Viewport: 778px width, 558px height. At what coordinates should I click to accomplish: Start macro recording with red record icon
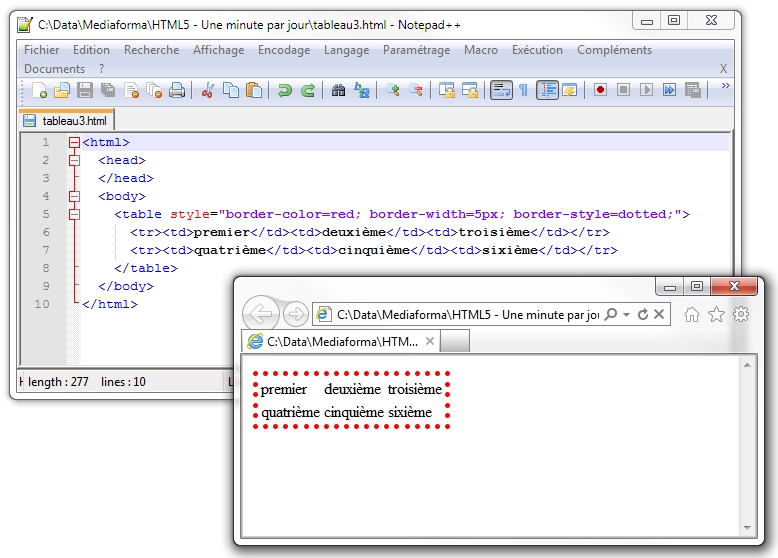click(600, 90)
